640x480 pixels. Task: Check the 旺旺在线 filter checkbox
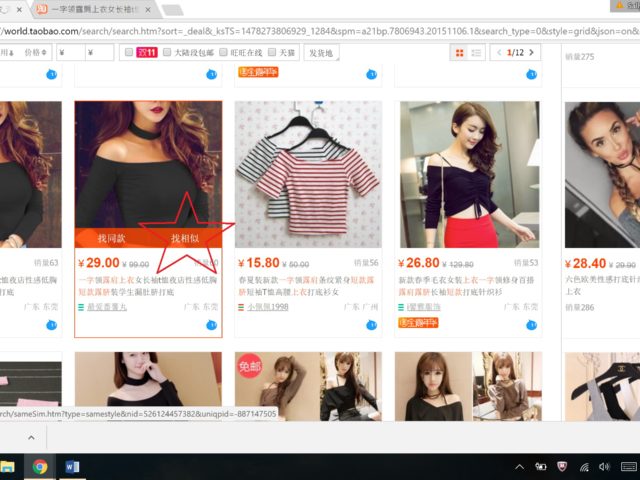(223, 52)
